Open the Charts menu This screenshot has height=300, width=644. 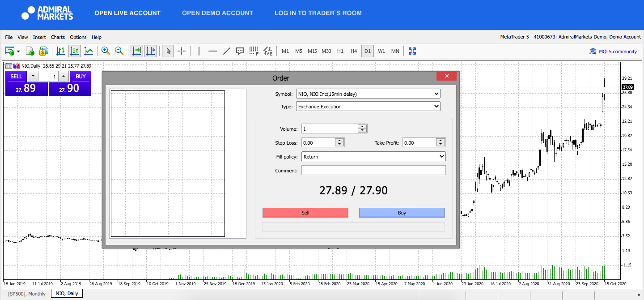point(58,37)
